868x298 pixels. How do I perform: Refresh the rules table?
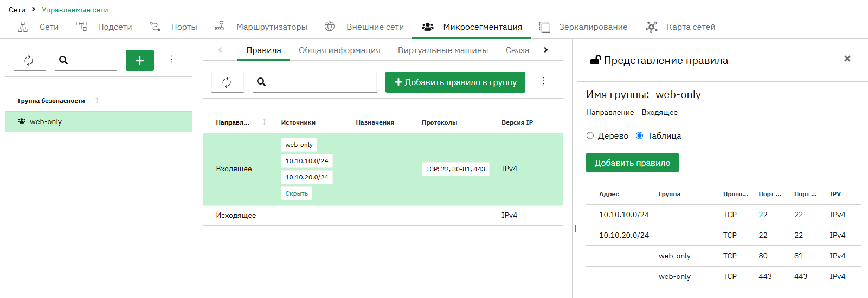(227, 82)
